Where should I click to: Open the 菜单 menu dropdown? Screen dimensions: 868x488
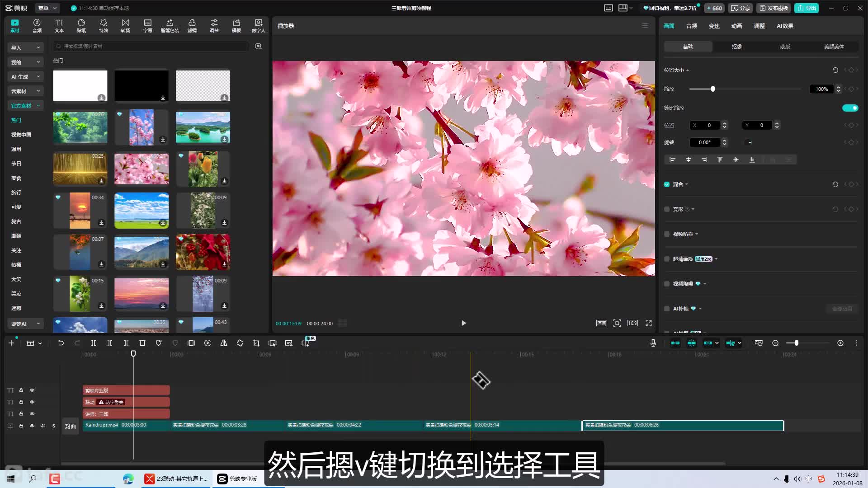[x=47, y=8]
